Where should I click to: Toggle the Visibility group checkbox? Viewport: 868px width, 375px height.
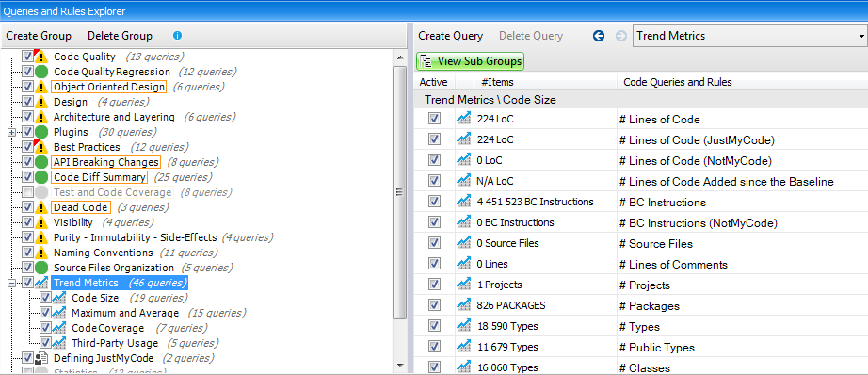coord(27,222)
